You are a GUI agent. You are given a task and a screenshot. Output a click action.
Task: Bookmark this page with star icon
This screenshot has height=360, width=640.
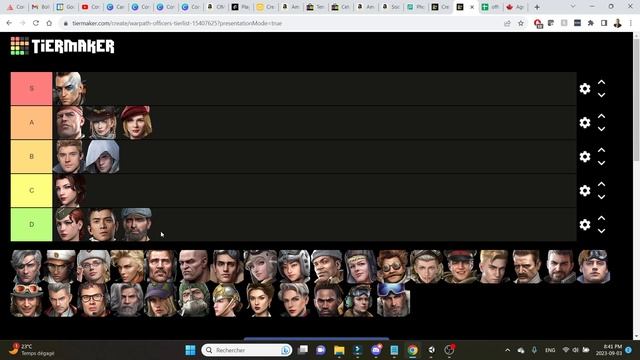pyautogui.click(x=521, y=23)
